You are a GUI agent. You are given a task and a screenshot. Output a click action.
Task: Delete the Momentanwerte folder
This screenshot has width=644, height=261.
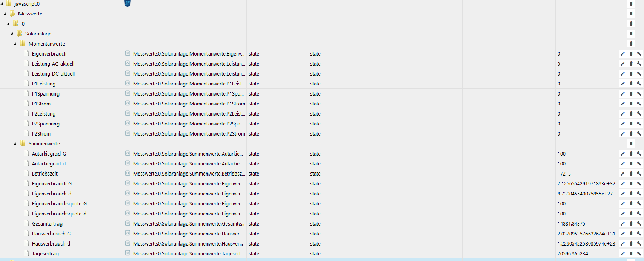click(x=631, y=44)
